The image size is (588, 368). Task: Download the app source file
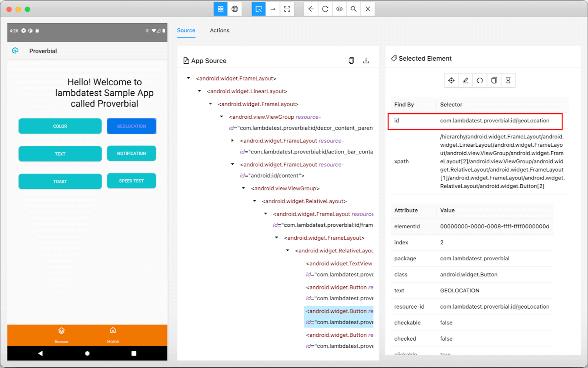(366, 60)
